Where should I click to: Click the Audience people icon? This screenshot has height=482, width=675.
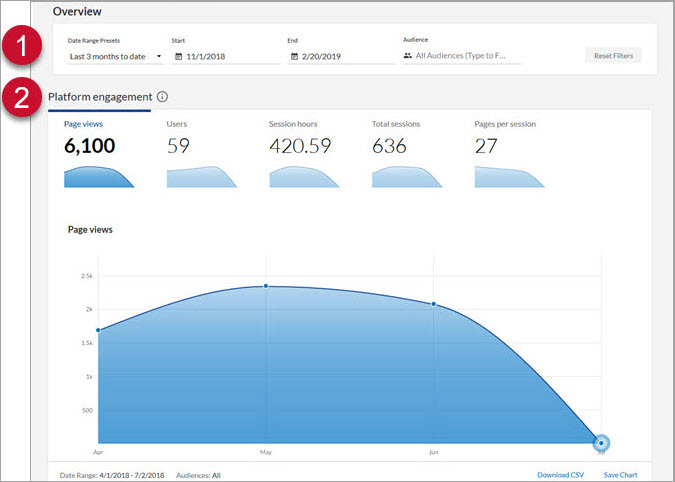point(408,56)
